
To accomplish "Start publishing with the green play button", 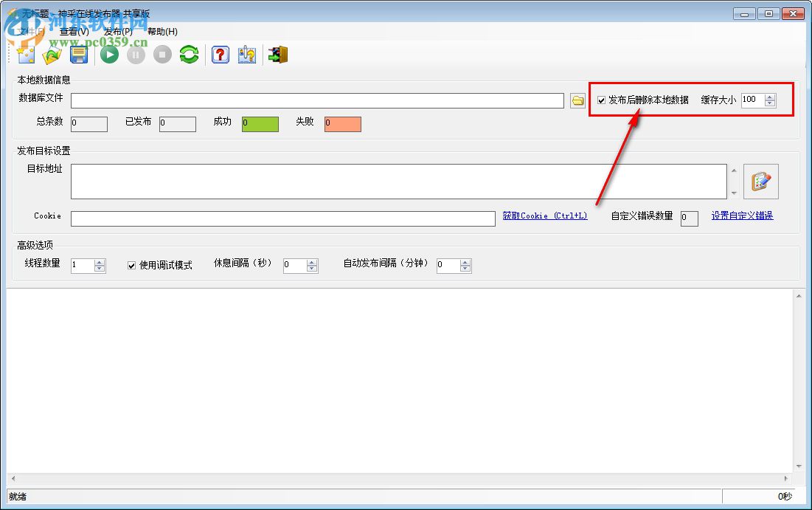I will click(109, 55).
